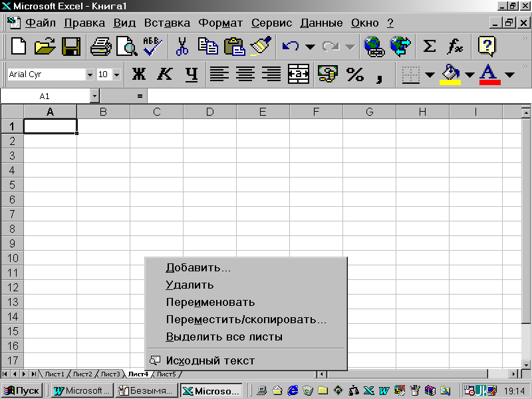The width and height of the screenshot is (532, 399).
Task: Choose Исходный текст in context menu
Action: [246, 360]
